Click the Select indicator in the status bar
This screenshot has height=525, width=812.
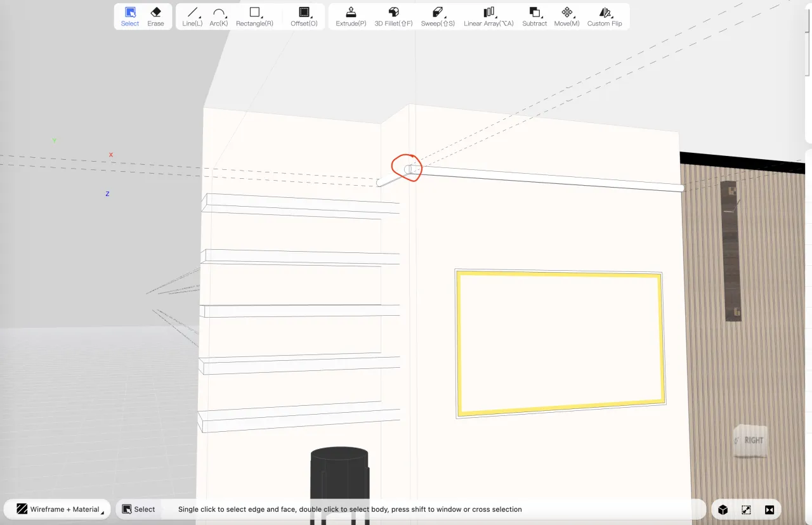click(x=138, y=509)
